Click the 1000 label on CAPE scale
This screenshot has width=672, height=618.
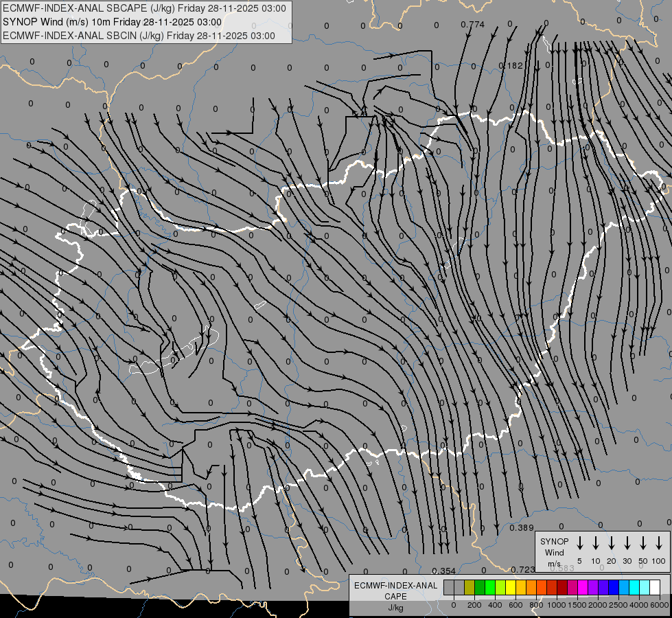tap(557, 605)
